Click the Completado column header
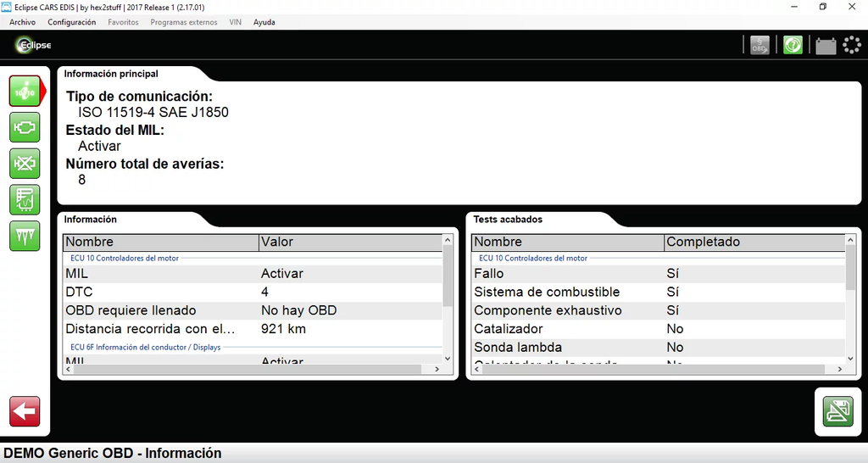Image resolution: width=868 pixels, height=463 pixels. point(753,242)
